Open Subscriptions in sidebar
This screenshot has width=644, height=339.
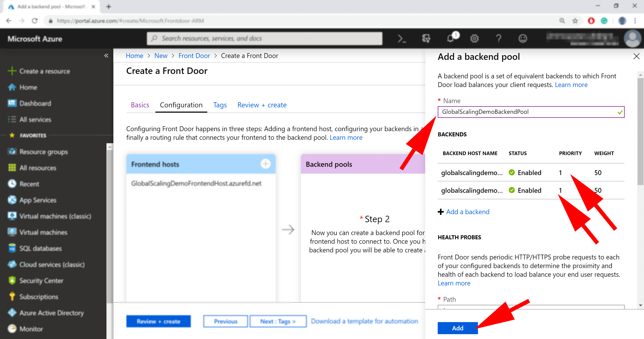coord(39,297)
